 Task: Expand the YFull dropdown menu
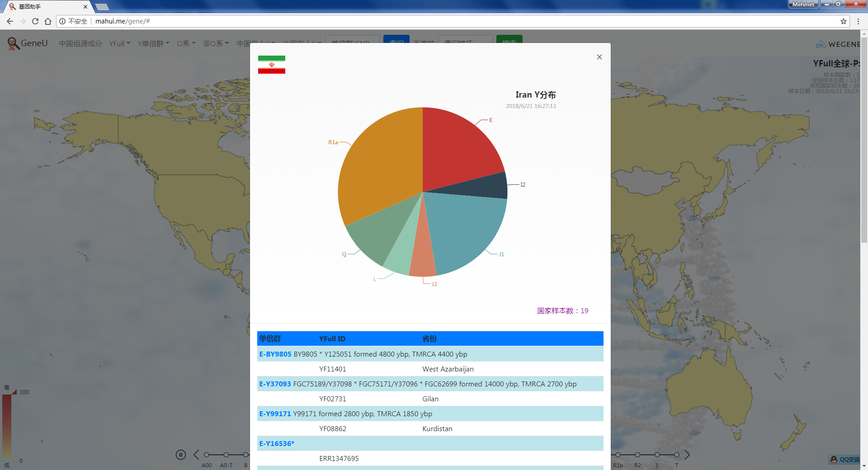(x=119, y=43)
